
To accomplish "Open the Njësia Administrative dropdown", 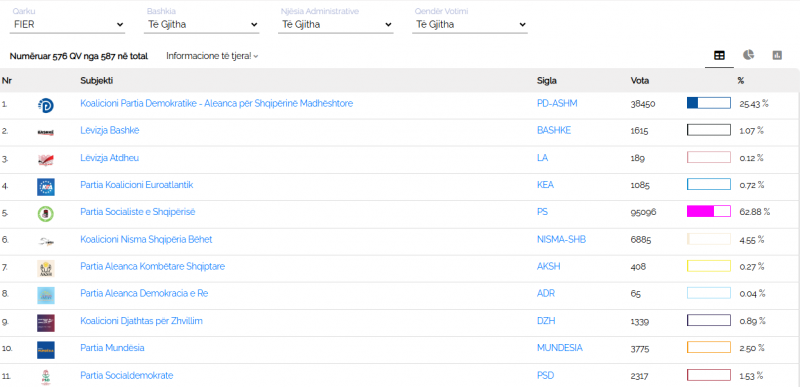I will (336, 24).
